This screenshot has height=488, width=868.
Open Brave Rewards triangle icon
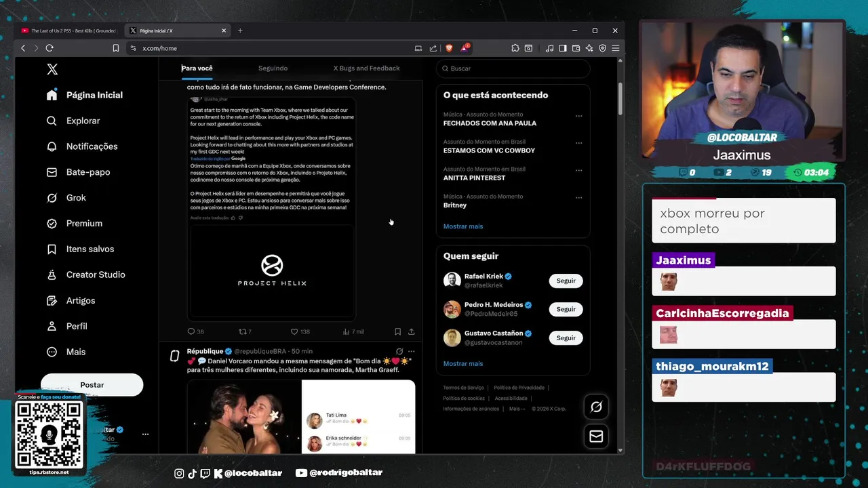pos(465,48)
